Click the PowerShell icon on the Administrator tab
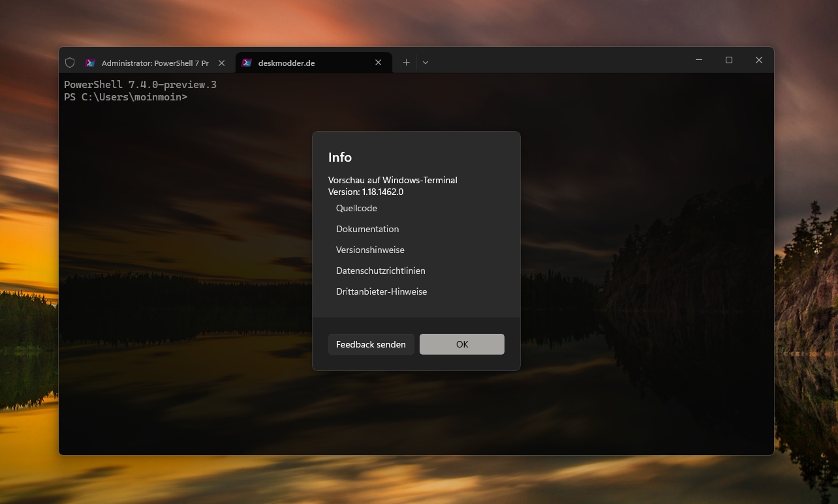 (90, 63)
